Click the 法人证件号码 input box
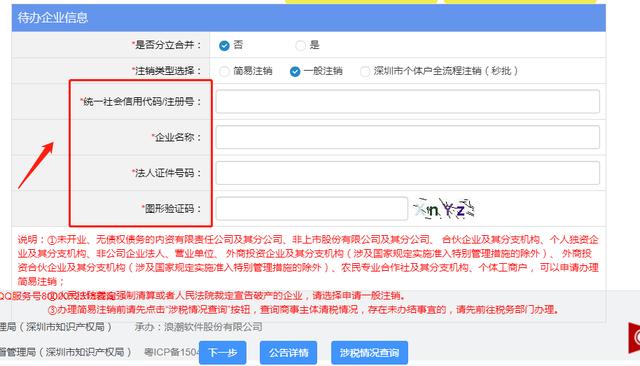The image size is (640, 366). tap(407, 173)
